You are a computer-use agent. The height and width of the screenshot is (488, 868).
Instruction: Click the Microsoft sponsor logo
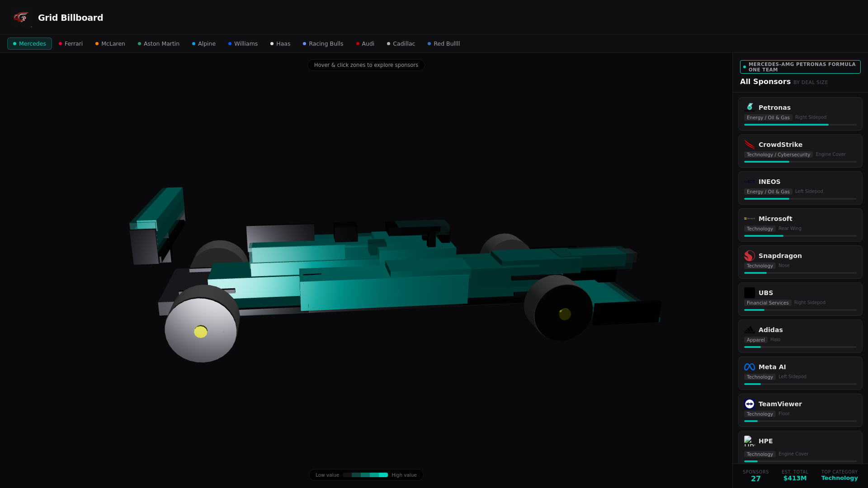750,219
